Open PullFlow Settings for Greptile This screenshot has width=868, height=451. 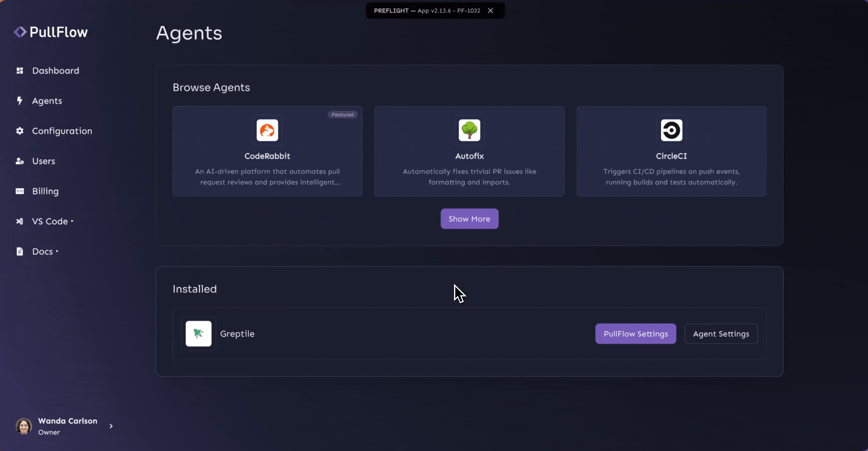pyautogui.click(x=636, y=334)
